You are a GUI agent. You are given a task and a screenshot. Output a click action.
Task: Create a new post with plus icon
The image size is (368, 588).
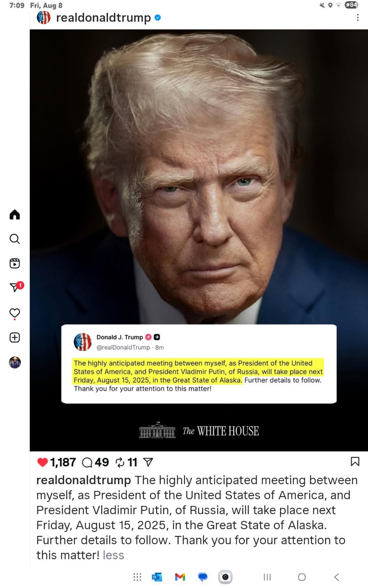(x=15, y=337)
